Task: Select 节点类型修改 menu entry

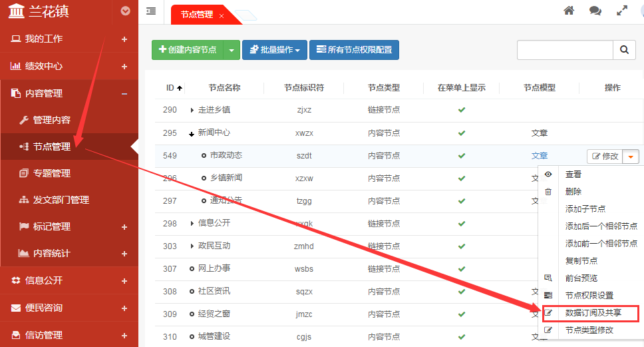Action: (x=589, y=330)
